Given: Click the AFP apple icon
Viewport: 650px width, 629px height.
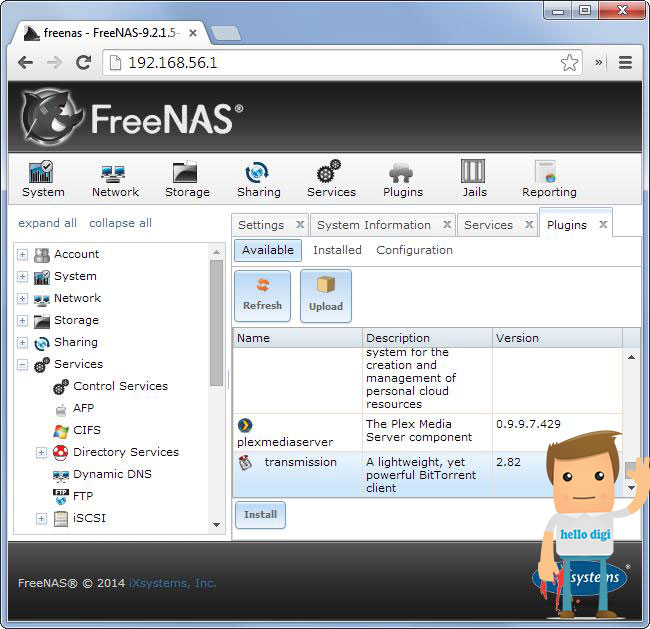Looking at the screenshot, I should (x=61, y=410).
